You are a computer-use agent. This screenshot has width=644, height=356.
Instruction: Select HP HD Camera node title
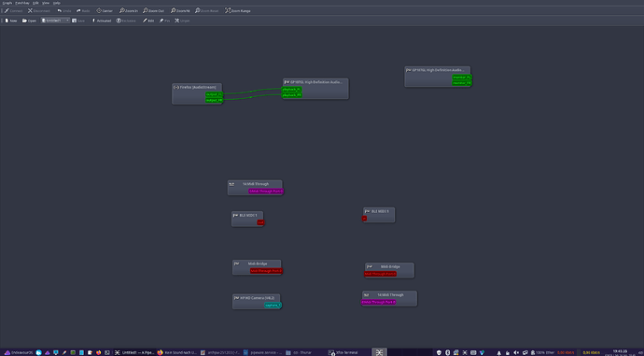pos(257,298)
